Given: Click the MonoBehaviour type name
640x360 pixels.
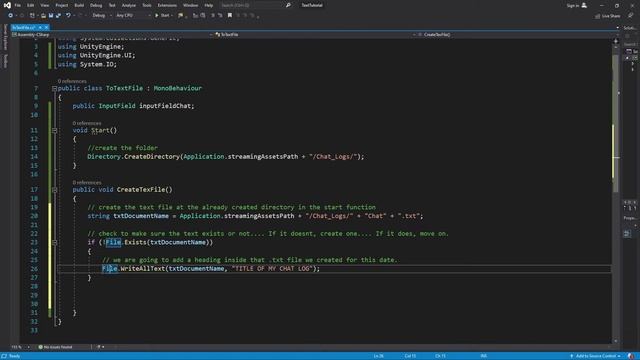Looking at the screenshot, I should point(178,88).
